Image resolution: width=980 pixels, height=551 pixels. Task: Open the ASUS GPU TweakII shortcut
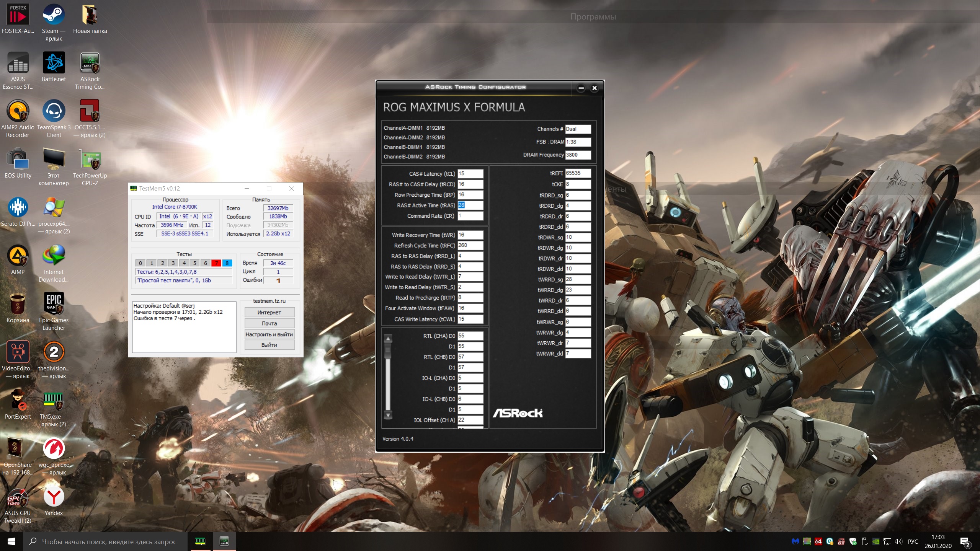click(18, 497)
